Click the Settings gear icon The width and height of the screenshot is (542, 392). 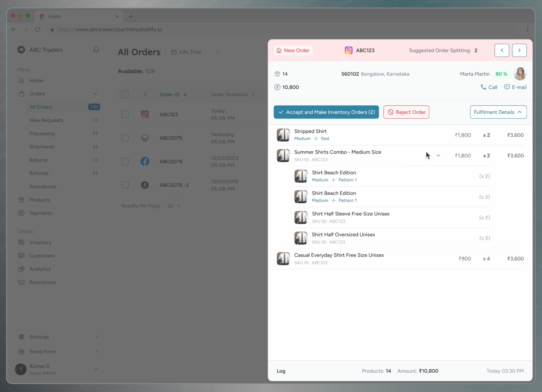(x=22, y=336)
